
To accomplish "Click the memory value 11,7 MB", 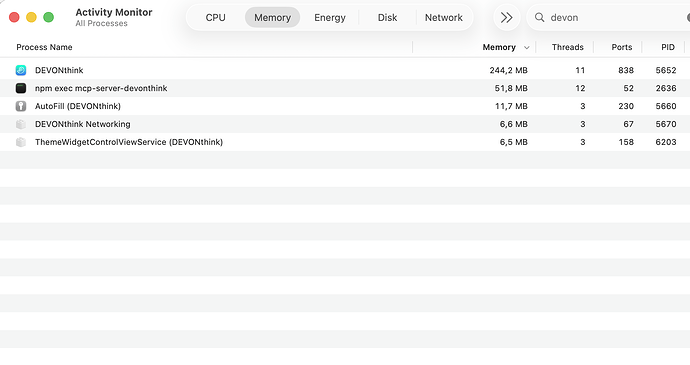I will 511,106.
